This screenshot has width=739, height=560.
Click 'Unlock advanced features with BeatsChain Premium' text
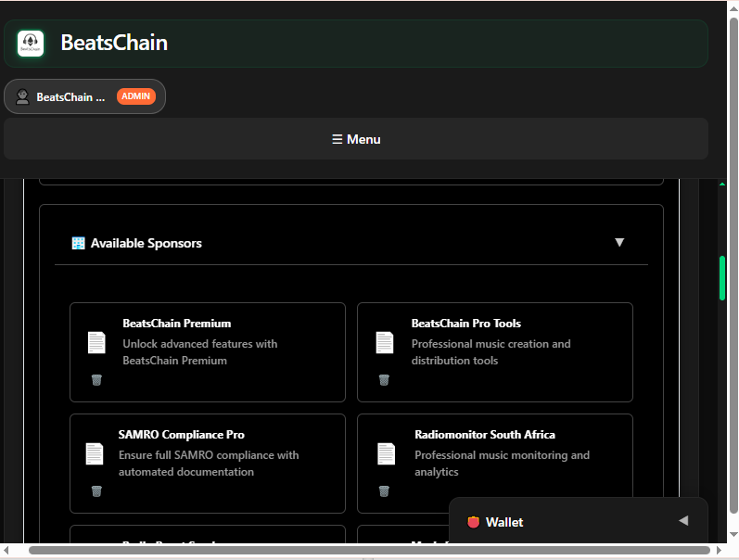tap(200, 352)
